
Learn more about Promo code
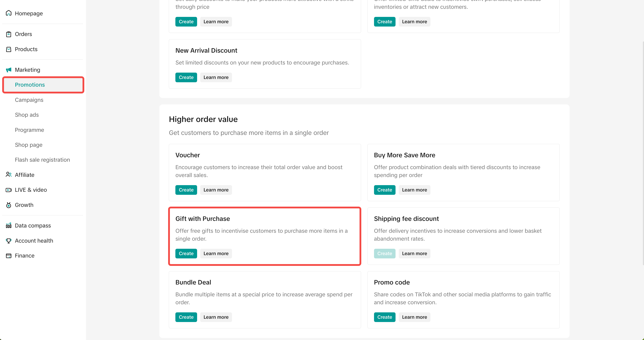tap(414, 317)
